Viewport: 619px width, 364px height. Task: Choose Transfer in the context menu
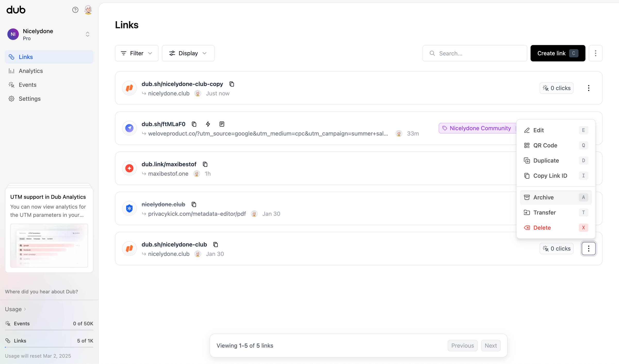coord(556,213)
